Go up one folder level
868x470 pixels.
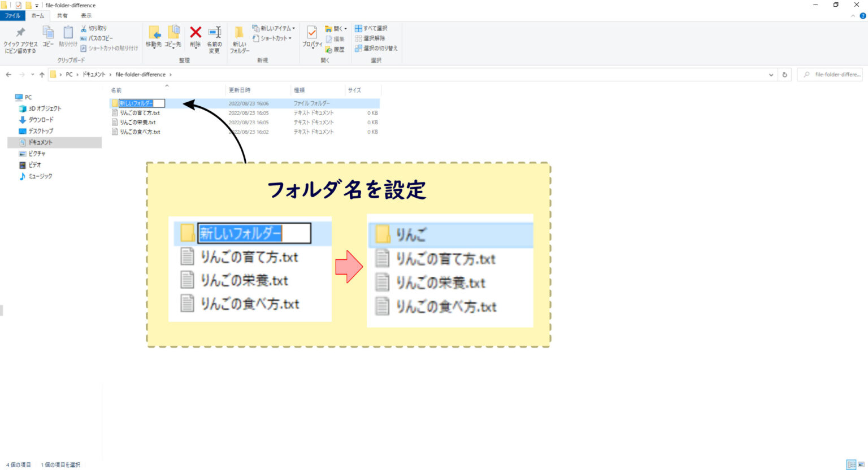[42, 75]
